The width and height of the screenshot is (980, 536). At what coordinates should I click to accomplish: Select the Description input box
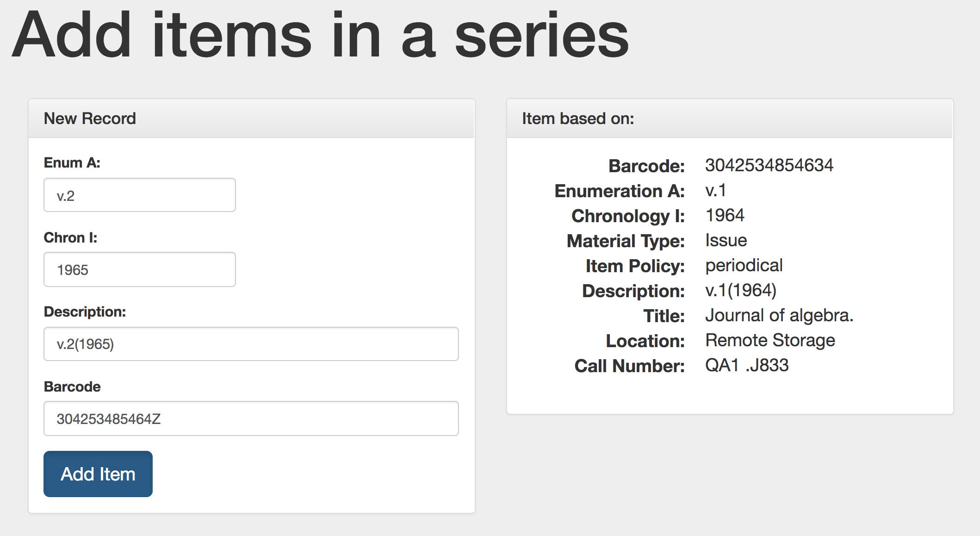[251, 344]
